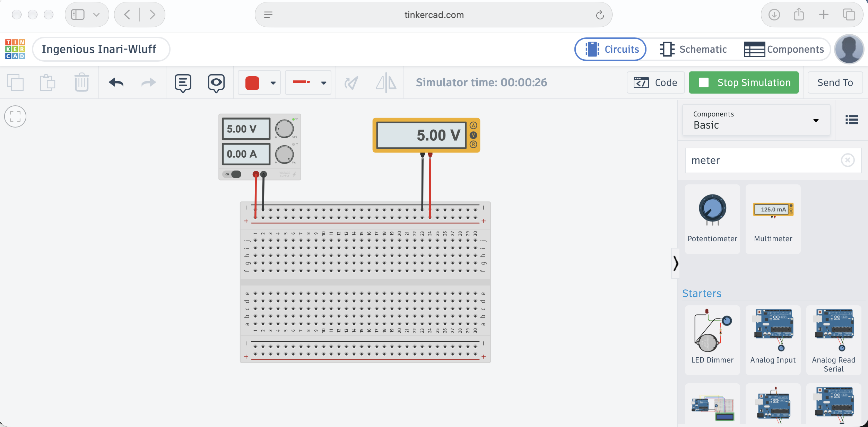Redo the last action
The height and width of the screenshot is (427, 868).
[149, 82]
